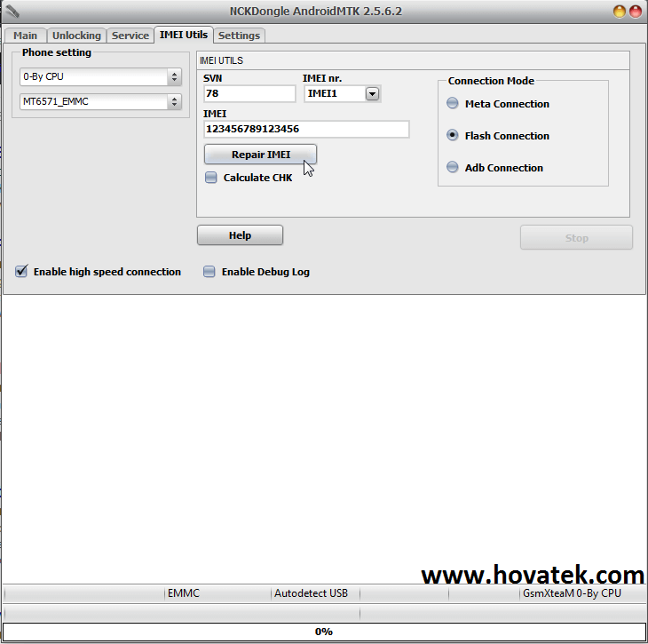
Task: Go to the Settings tab
Action: (239, 36)
